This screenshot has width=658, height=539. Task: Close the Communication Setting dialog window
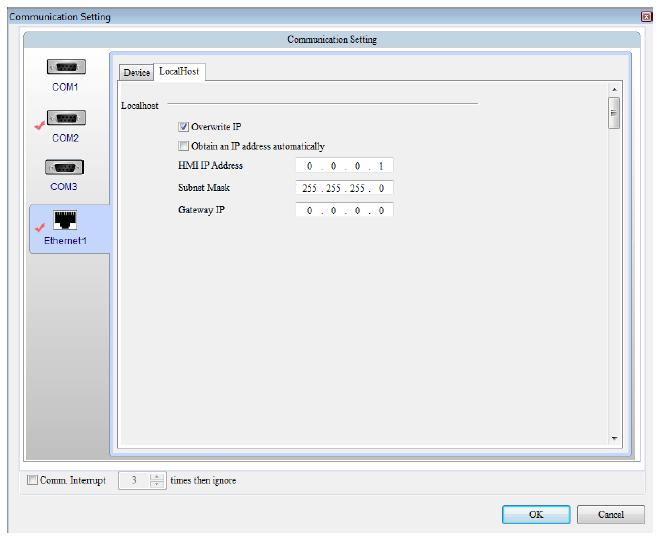point(646,17)
